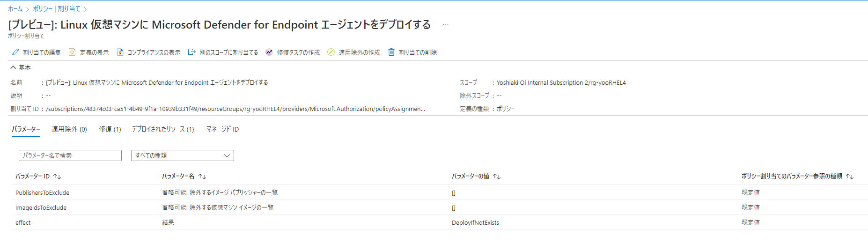Click the DeployIfNotExists value
This screenshot has height=251, width=868.
(x=475, y=222)
